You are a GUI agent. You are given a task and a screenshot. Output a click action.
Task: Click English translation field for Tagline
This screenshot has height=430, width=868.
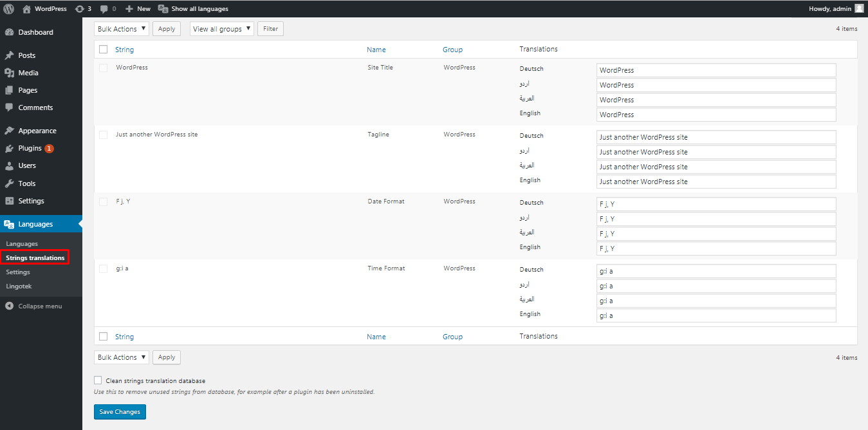pyautogui.click(x=716, y=182)
